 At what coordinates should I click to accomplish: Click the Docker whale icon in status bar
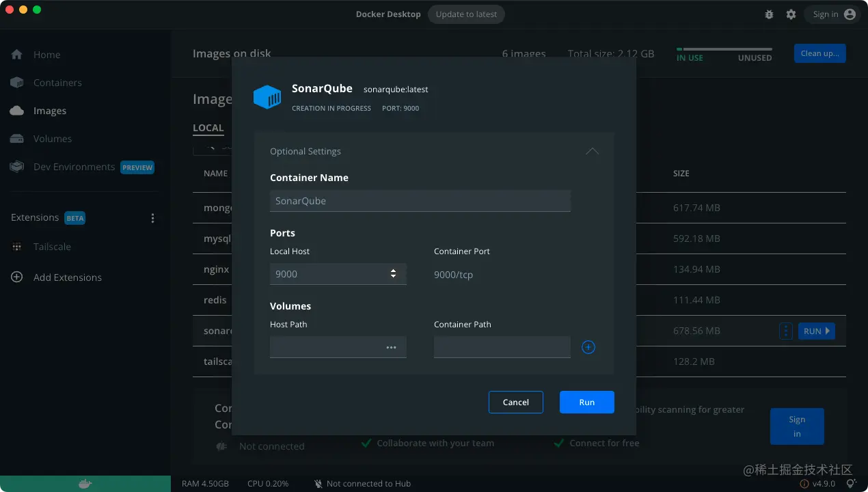tap(85, 484)
